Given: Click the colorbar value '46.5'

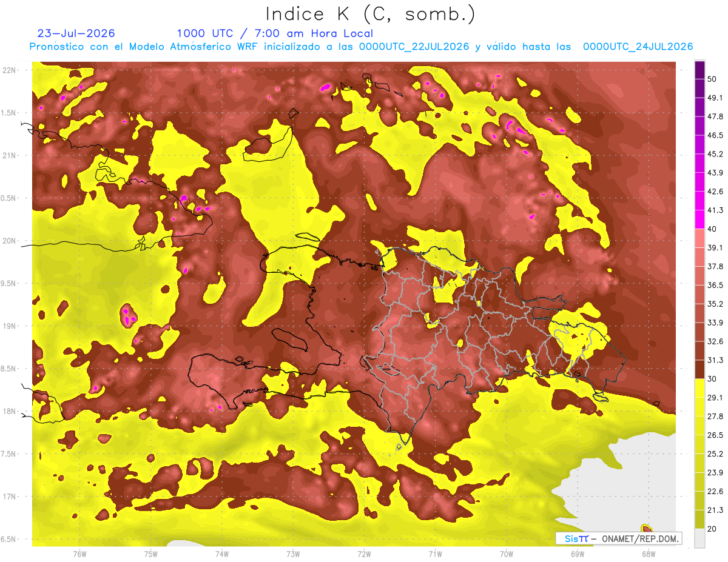Looking at the screenshot, I should tap(715, 135).
